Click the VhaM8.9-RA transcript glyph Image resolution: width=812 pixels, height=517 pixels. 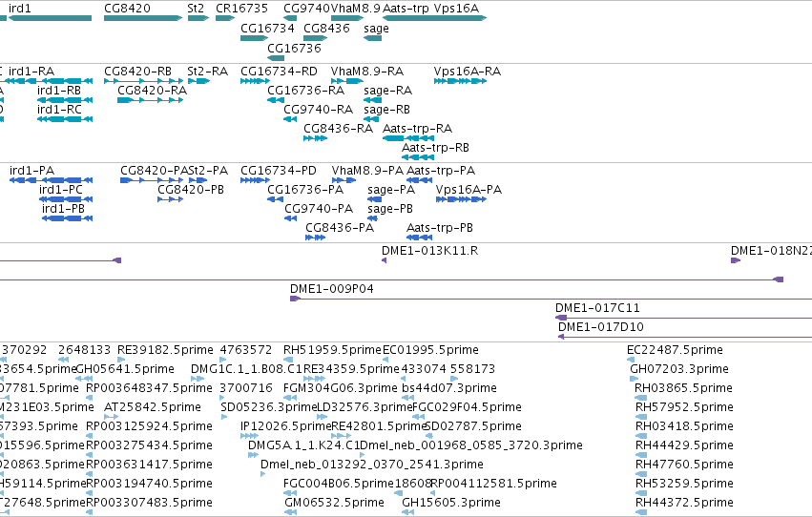347,81
